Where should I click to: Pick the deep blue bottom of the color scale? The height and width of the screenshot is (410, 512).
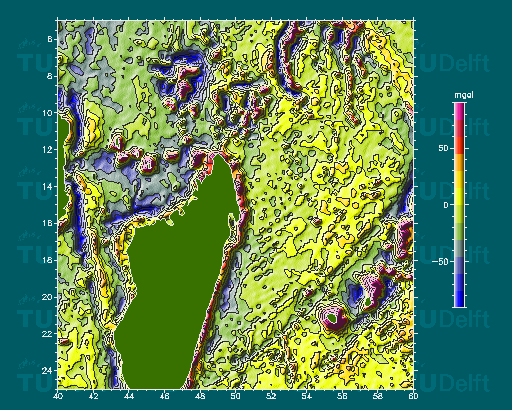459,298
